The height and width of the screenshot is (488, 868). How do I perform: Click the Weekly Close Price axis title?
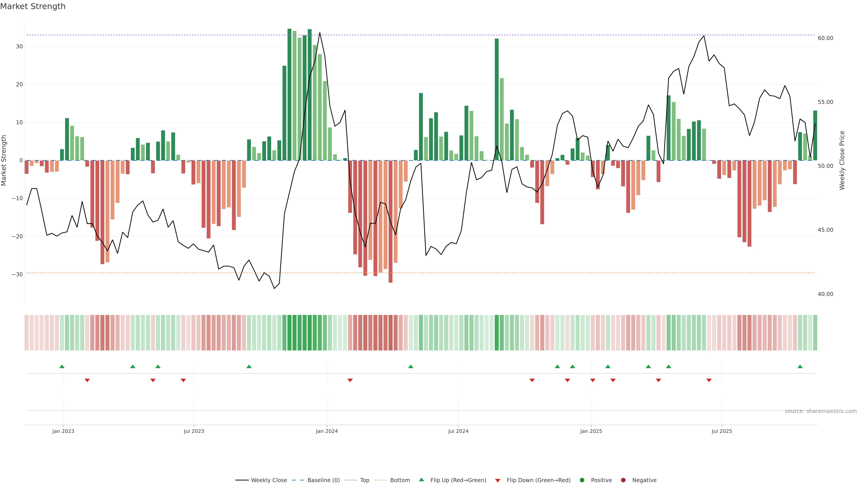click(842, 160)
